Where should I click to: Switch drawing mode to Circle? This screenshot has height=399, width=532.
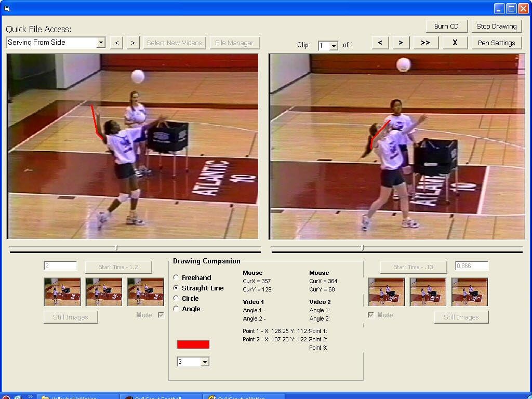point(177,298)
